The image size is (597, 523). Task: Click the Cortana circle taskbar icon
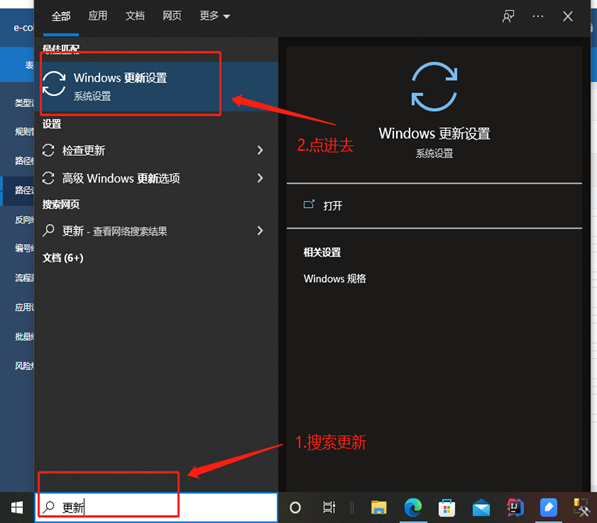pos(295,507)
